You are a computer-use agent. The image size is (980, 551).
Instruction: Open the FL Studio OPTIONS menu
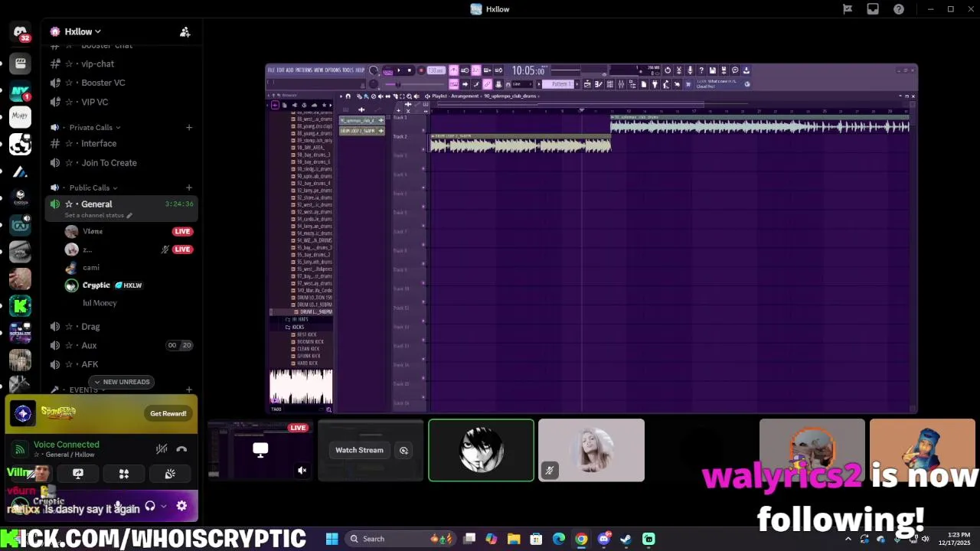333,70
